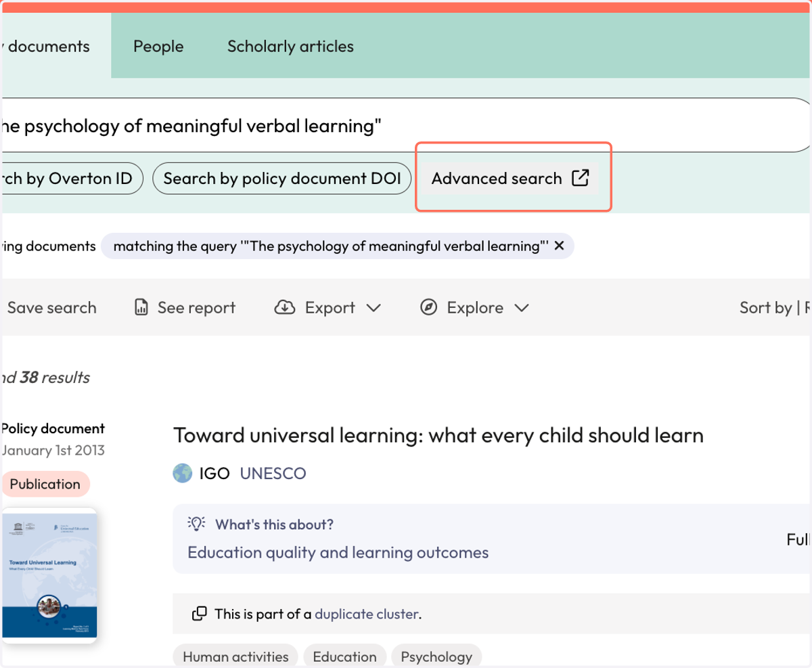Screen dimensions: 812x668
Task: Select the policy documents tab
Action: pyautogui.click(x=55, y=46)
